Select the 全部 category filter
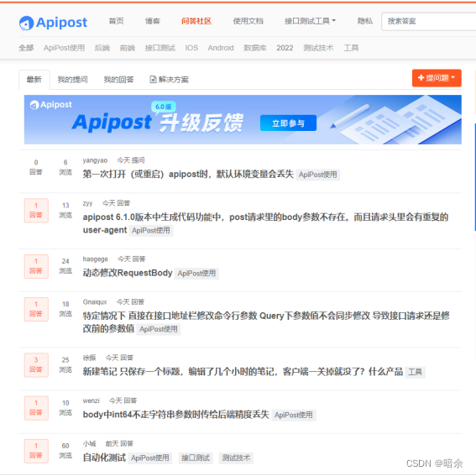This screenshot has height=476, width=476. tap(26, 48)
